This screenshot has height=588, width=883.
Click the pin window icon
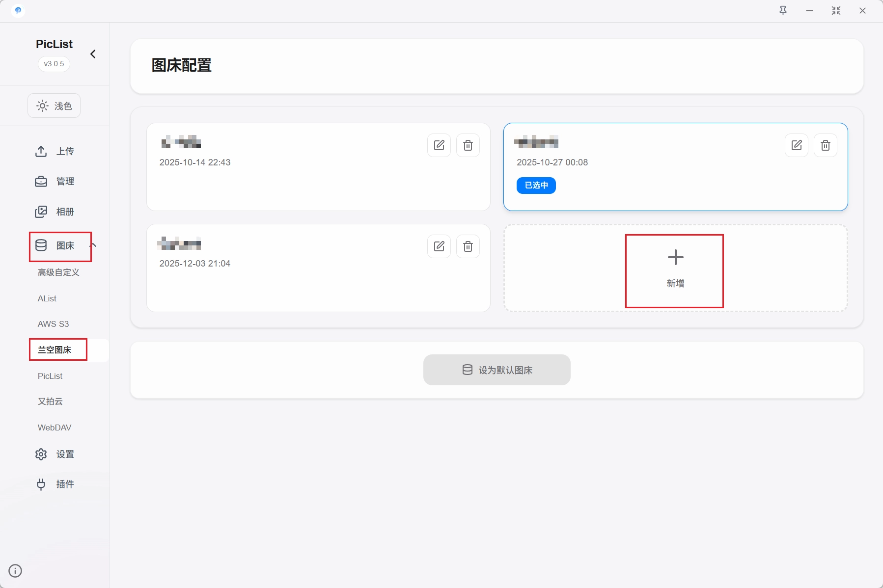coord(783,11)
